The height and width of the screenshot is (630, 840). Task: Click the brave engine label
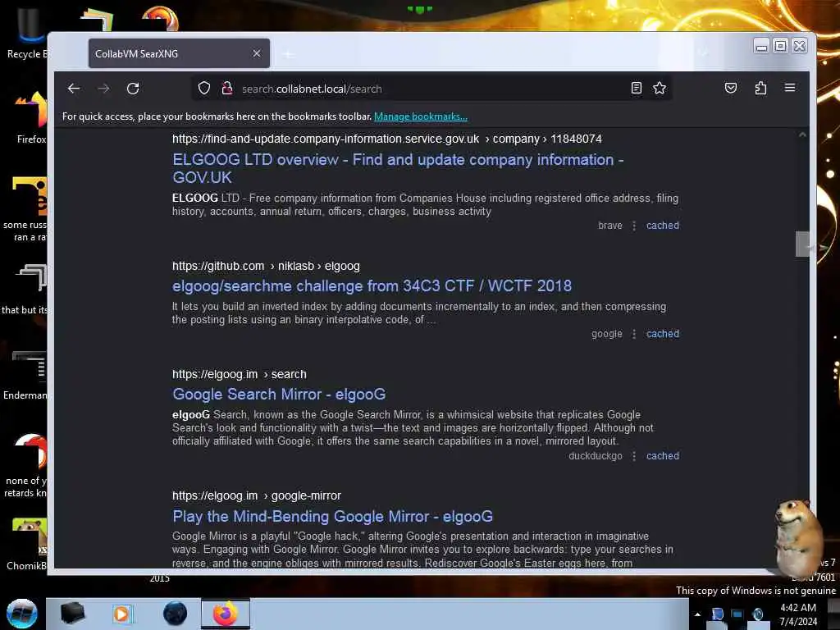click(610, 226)
